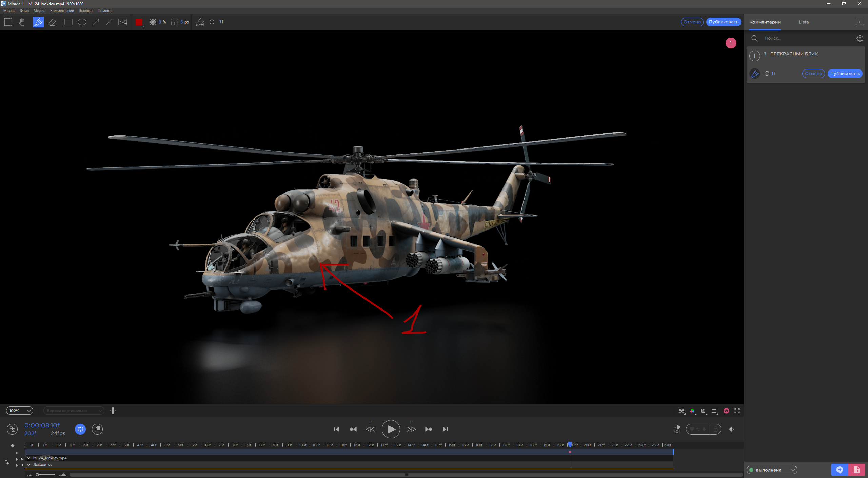The width and height of the screenshot is (868, 478).
Task: Toggle the pink eye annotations visibility
Action: pyautogui.click(x=726, y=411)
